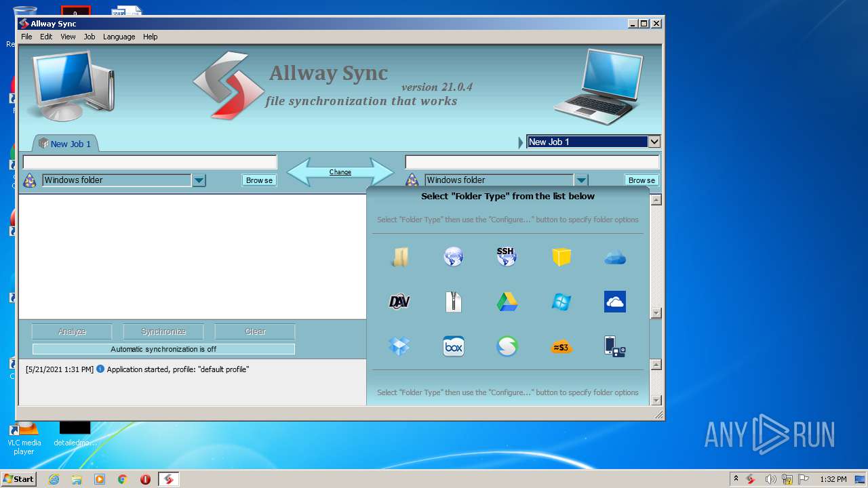Open Internet Explorer from taskbar

[x=54, y=479]
